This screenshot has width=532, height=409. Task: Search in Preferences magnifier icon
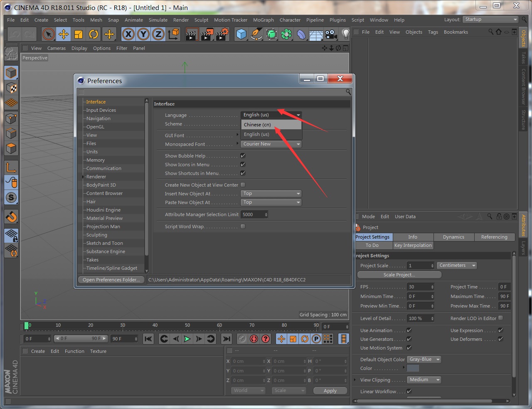(348, 92)
